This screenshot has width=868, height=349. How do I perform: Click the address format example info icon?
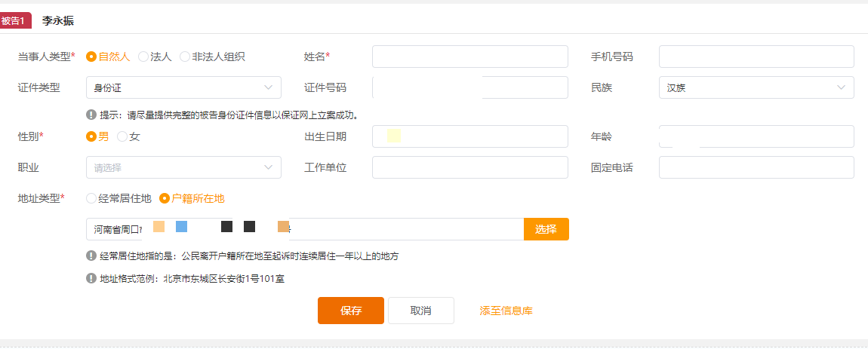point(91,278)
